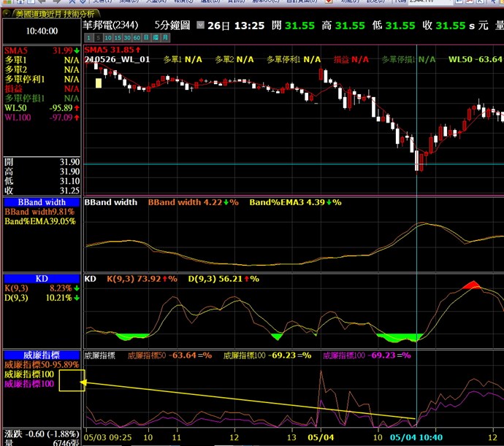Select the 5-minute period button
This screenshot has height=446, width=504.
pos(97,38)
